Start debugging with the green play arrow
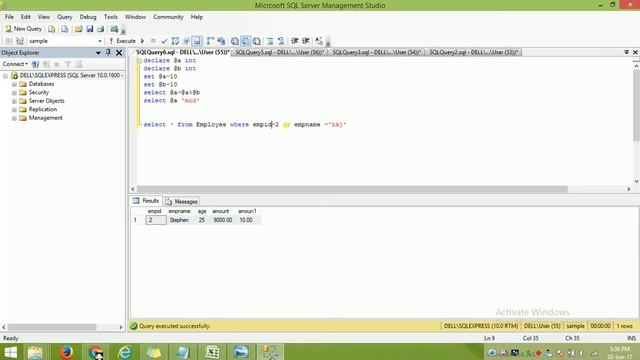640x360 pixels. click(x=142, y=41)
